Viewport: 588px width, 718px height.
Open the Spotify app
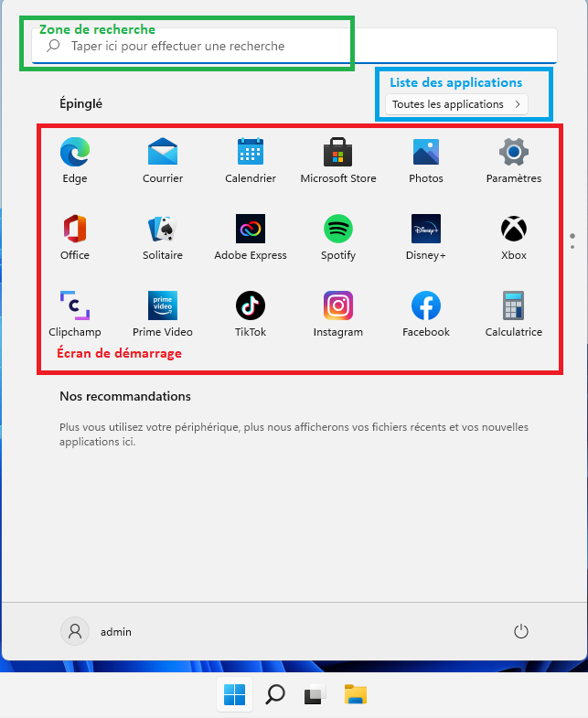(x=338, y=229)
